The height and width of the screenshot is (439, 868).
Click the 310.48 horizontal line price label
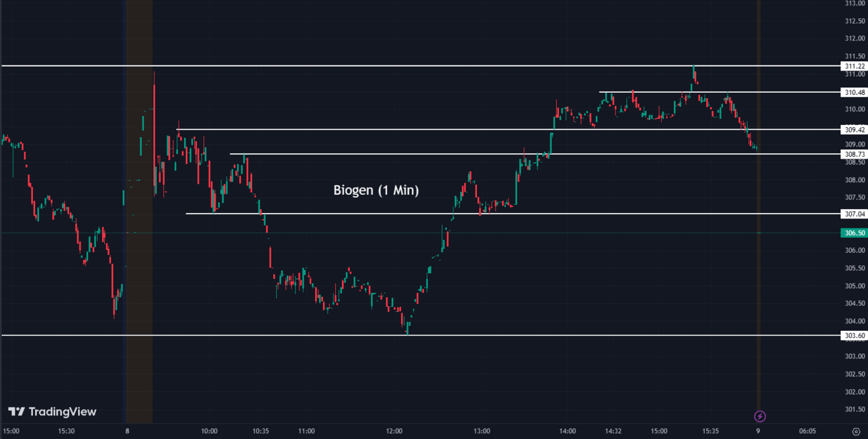[x=854, y=92]
